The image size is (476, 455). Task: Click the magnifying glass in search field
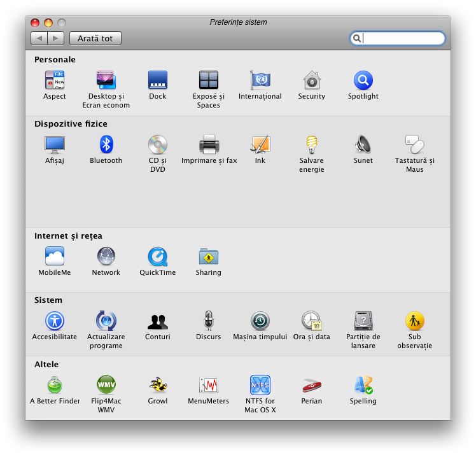[357, 38]
